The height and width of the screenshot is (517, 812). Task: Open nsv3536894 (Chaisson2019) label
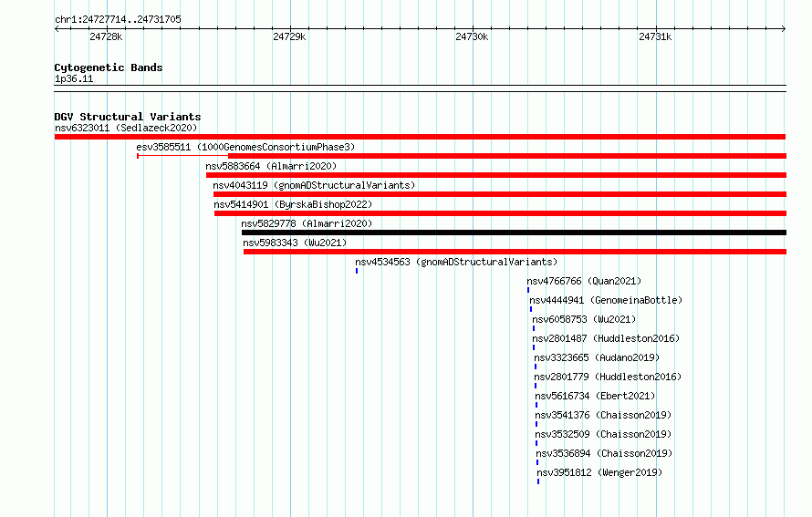click(604, 453)
